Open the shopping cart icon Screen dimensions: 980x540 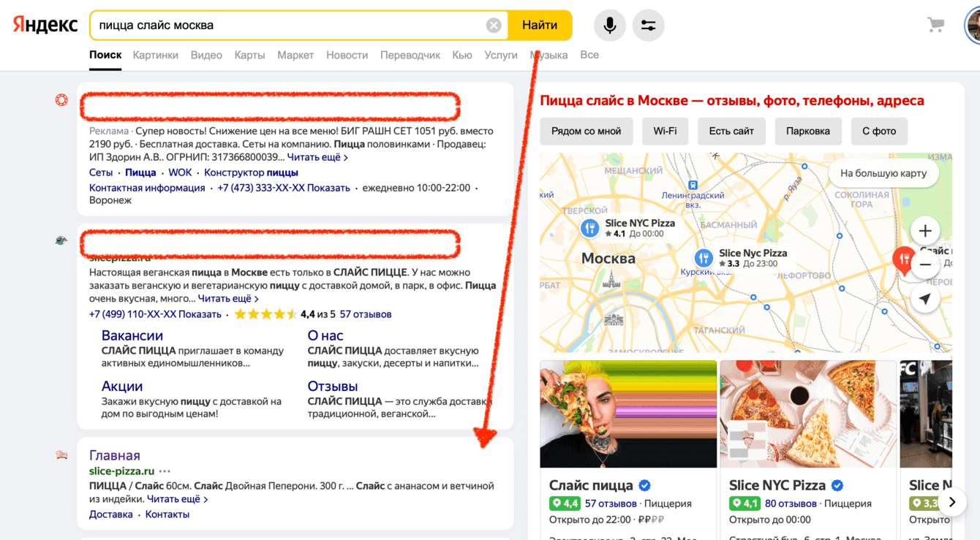click(x=935, y=25)
